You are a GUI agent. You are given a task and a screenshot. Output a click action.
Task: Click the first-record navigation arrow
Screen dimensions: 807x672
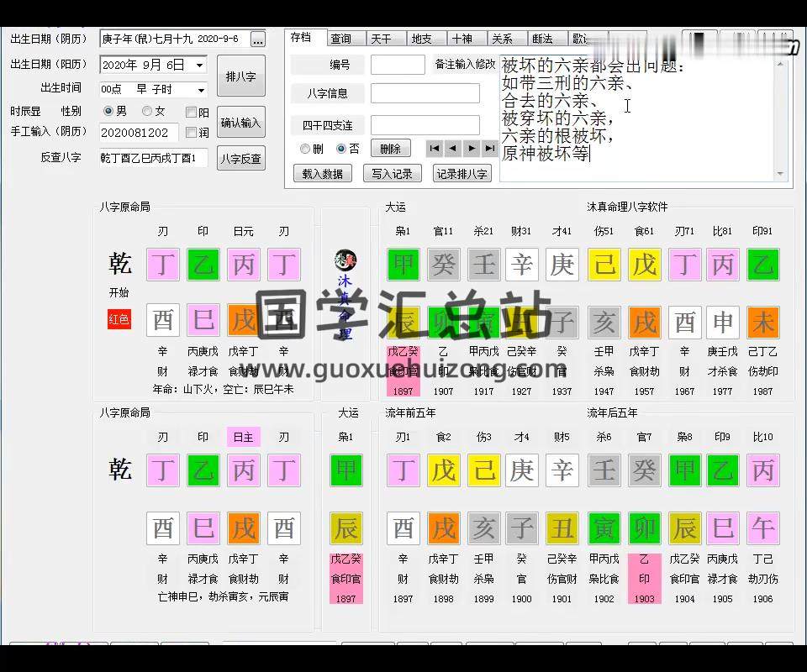pyautogui.click(x=434, y=149)
